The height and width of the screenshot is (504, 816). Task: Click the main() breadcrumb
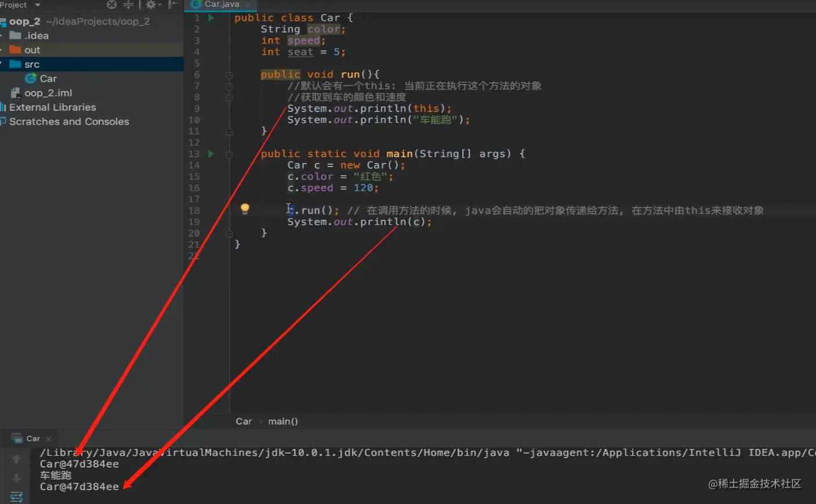coord(283,422)
